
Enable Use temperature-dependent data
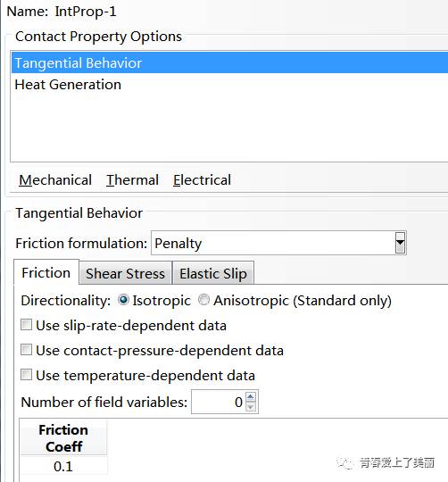[x=26, y=375]
